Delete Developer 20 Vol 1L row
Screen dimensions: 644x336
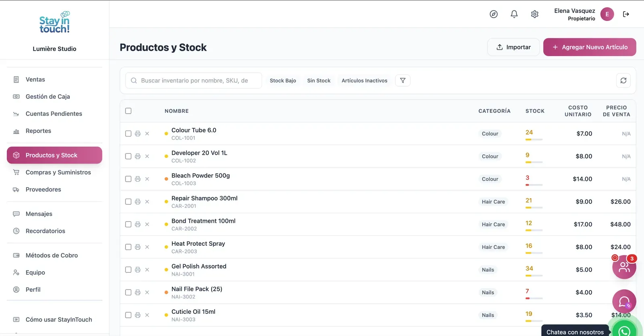click(x=147, y=156)
